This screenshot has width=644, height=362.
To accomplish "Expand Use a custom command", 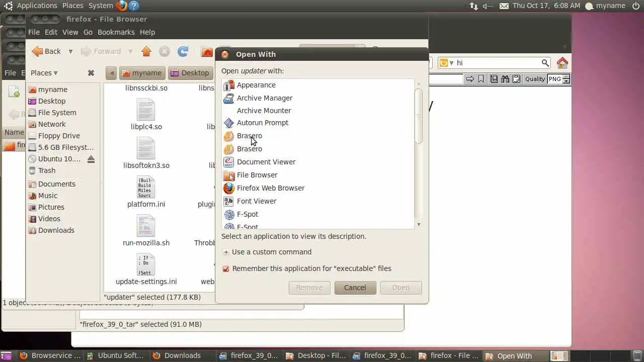I will [226, 252].
